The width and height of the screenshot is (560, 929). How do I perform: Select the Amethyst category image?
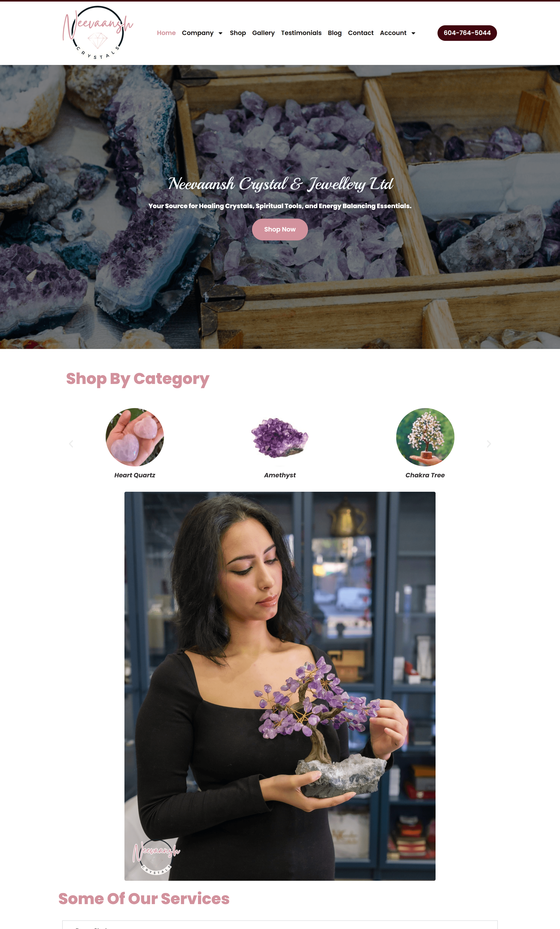pos(280,437)
